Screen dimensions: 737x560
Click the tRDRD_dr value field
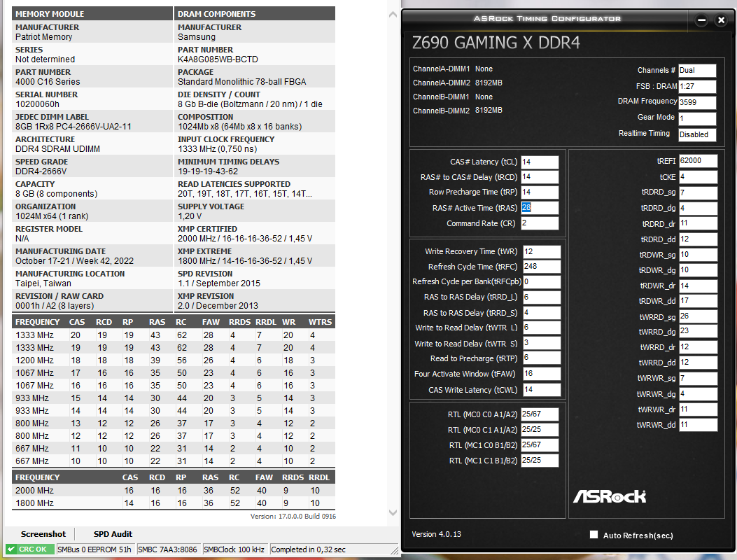click(698, 223)
